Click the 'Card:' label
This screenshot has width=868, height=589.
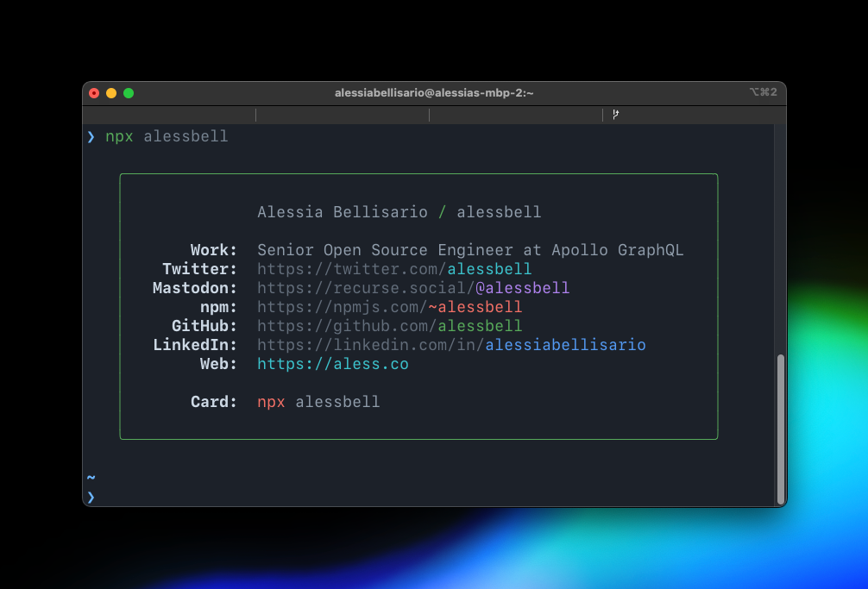pos(214,402)
